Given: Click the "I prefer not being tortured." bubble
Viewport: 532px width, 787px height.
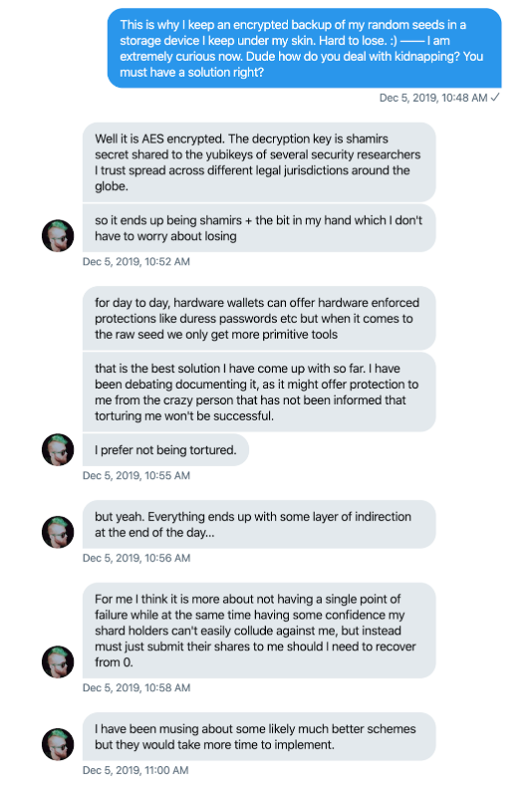Looking at the screenshot, I should pyautogui.click(x=165, y=449).
